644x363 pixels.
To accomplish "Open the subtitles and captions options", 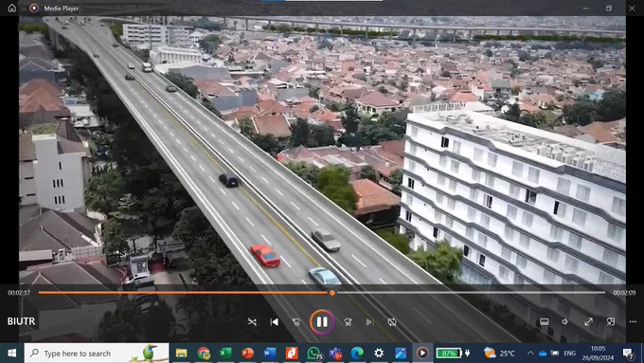I will (x=545, y=321).
